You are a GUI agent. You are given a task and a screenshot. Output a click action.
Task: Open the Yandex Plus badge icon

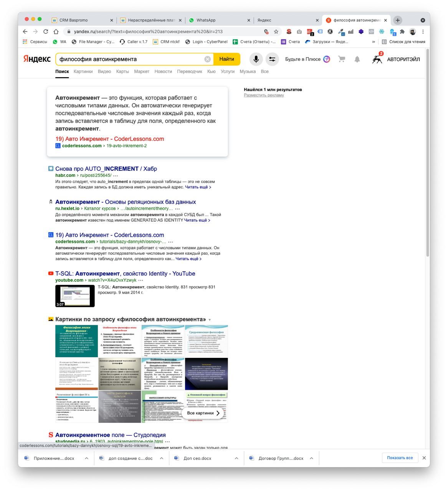[x=327, y=59]
